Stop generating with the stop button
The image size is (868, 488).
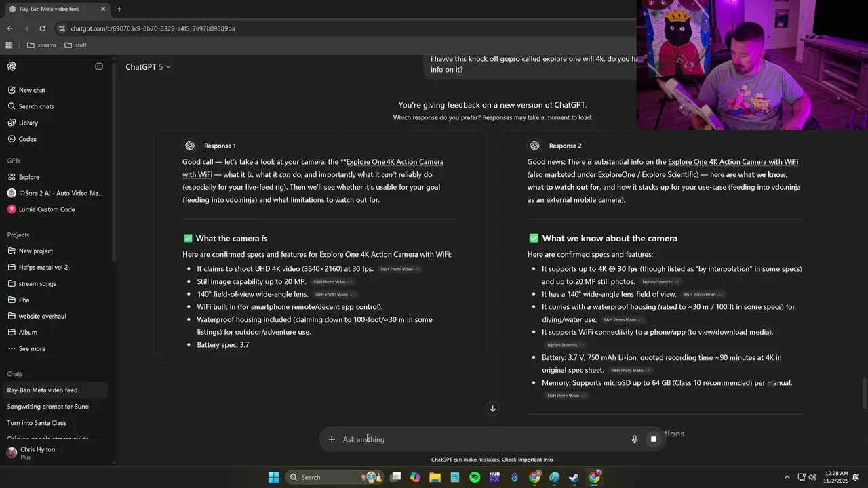[654, 439]
